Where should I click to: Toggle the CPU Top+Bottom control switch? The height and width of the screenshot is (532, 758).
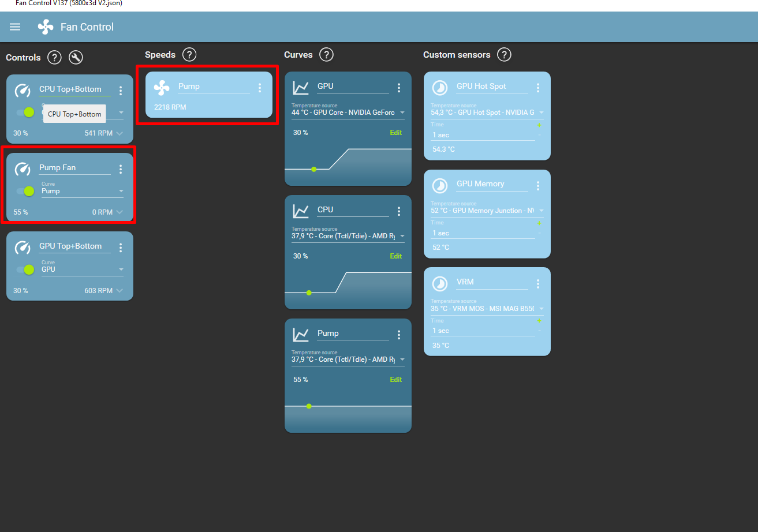[x=25, y=113]
